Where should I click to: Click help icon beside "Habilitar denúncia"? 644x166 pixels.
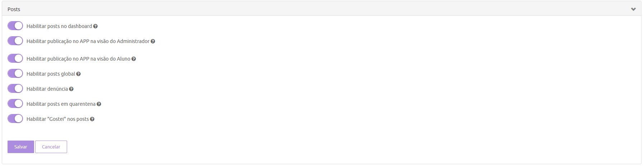click(71, 89)
